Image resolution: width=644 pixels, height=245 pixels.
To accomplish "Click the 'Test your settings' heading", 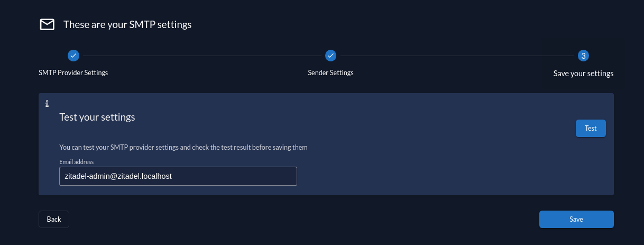I will 97,117.
